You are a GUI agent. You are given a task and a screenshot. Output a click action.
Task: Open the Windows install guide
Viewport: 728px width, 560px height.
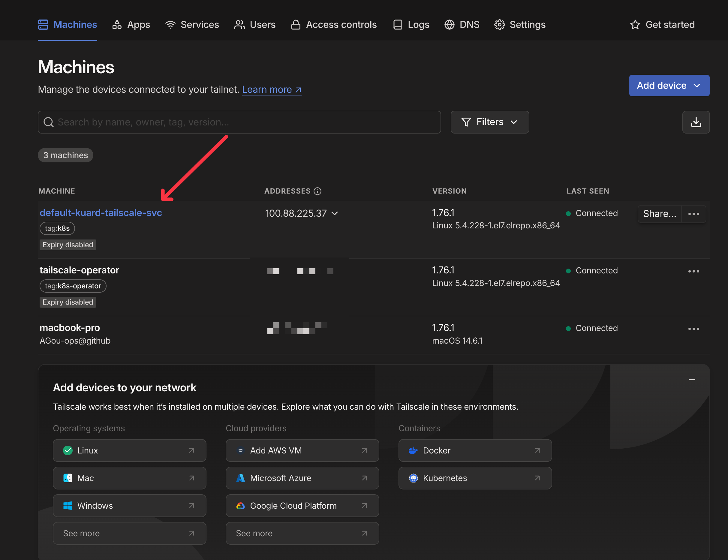[x=129, y=506]
